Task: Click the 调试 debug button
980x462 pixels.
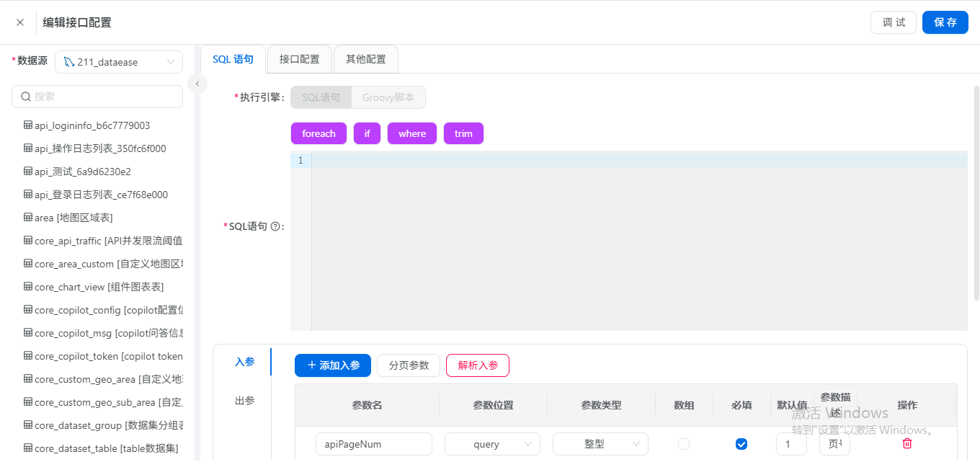Action: click(x=894, y=22)
